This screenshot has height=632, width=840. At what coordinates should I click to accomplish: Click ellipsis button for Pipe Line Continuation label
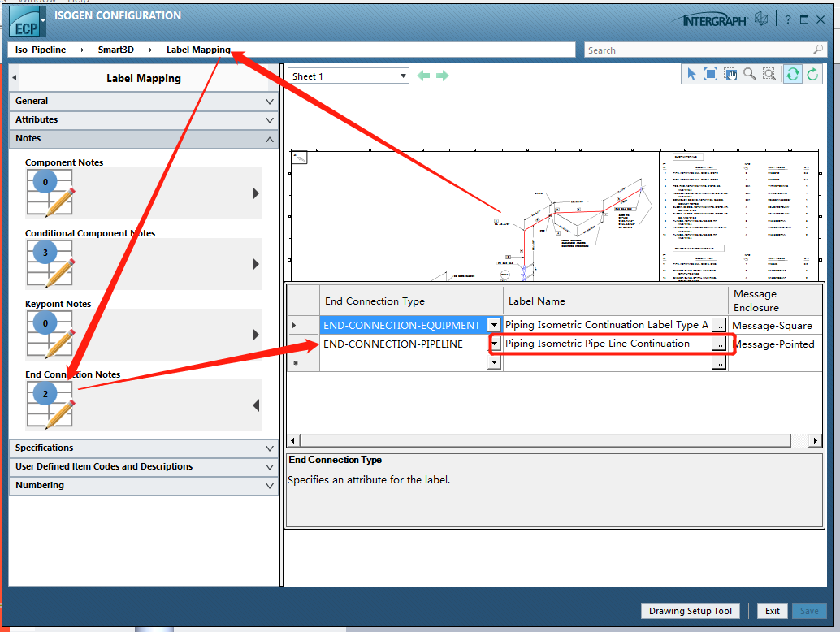coord(719,344)
